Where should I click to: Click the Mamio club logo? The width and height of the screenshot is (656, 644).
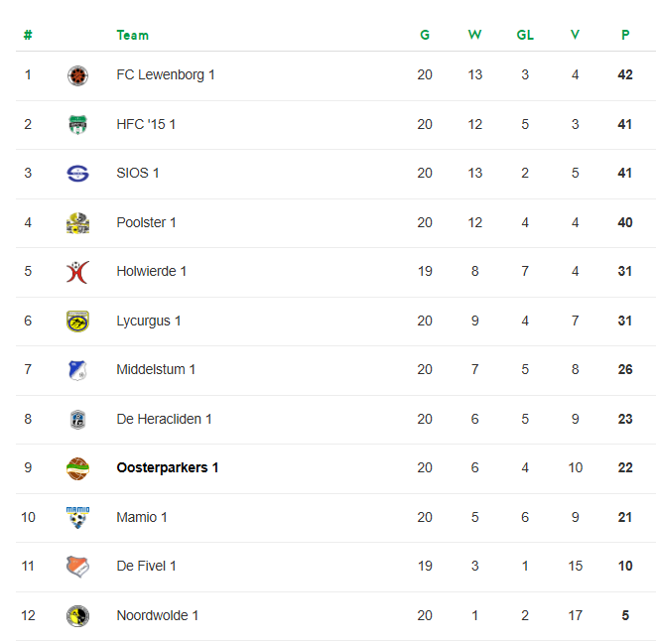[x=77, y=518]
